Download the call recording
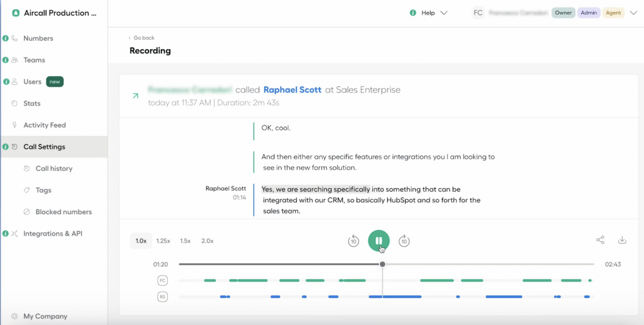Viewport: 644px width, 325px height. [x=622, y=240]
